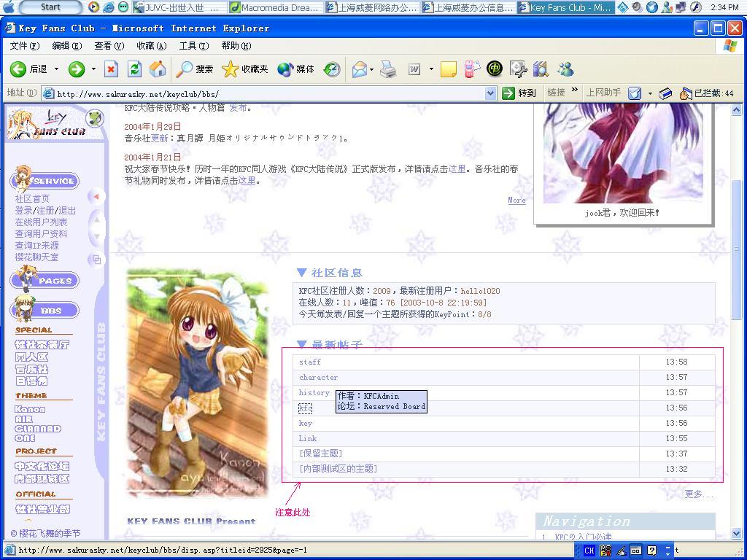Click the Mail envelope icon
Viewport: 747px width, 560px height.
pyautogui.click(x=359, y=69)
